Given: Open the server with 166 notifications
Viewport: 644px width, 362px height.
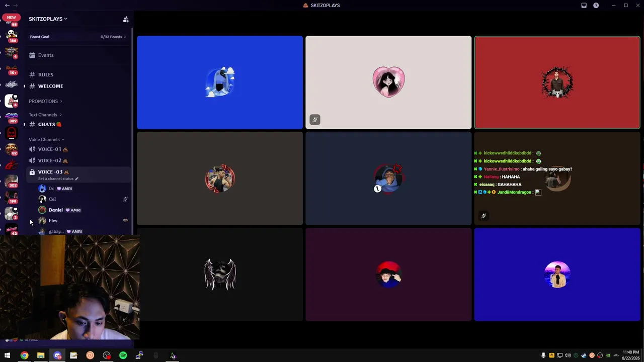Looking at the screenshot, I should click(x=12, y=35).
